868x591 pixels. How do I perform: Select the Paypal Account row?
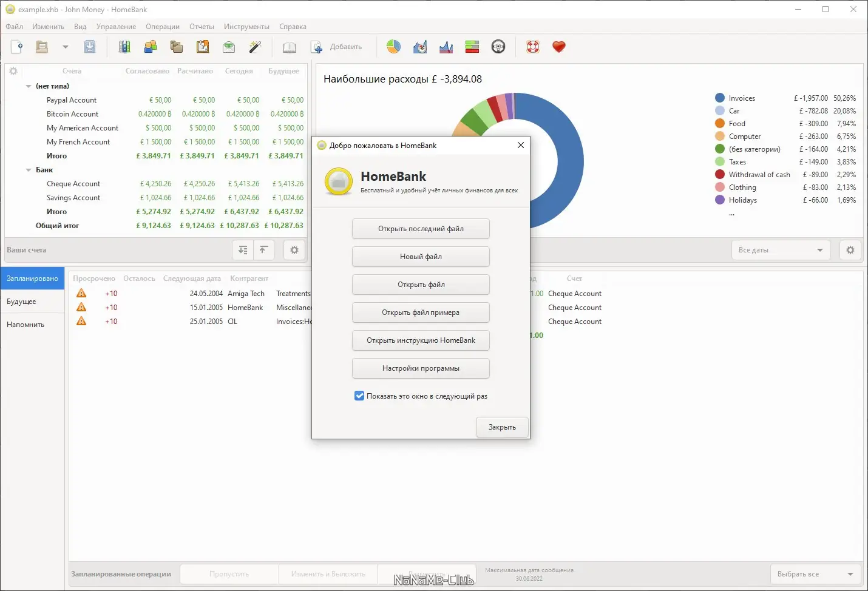pyautogui.click(x=155, y=100)
